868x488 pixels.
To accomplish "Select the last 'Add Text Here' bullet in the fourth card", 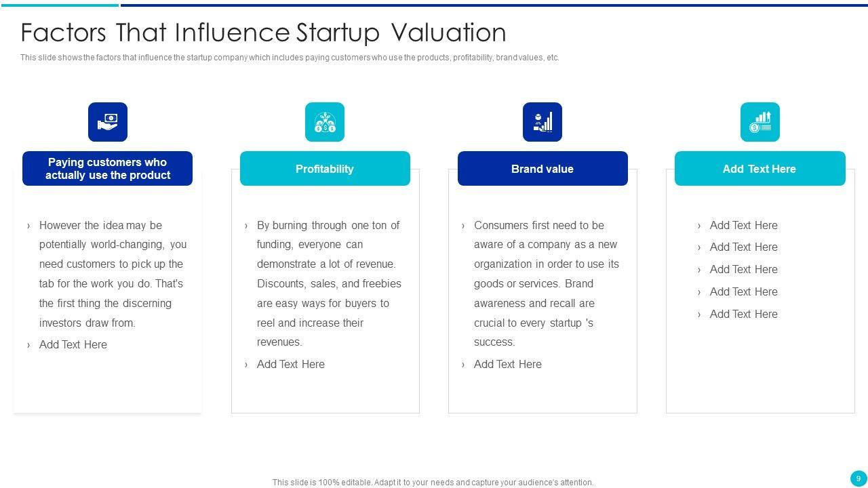I will coord(743,314).
